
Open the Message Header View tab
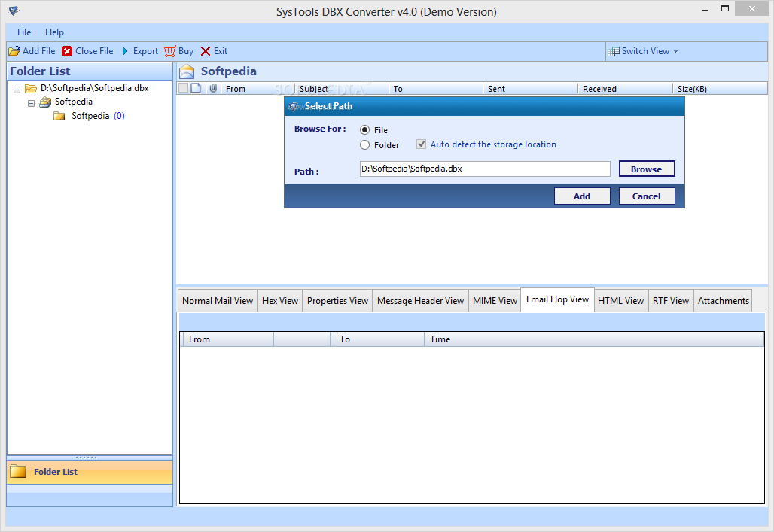click(x=421, y=300)
